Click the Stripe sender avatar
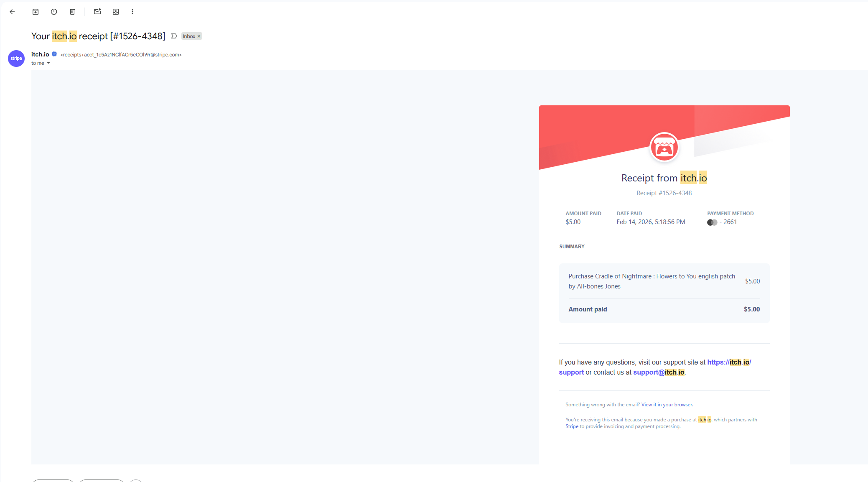Viewport: 868px width, 482px height. [16, 59]
